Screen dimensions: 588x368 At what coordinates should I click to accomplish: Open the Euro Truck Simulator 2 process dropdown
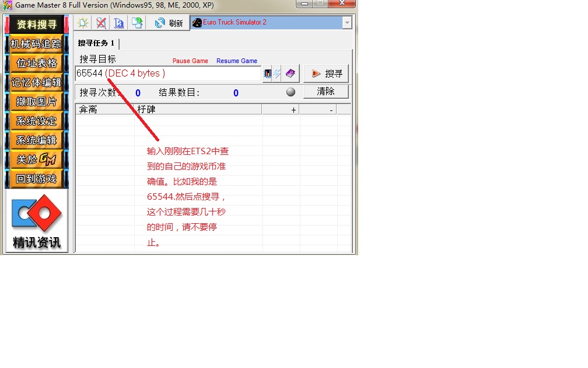(x=347, y=23)
